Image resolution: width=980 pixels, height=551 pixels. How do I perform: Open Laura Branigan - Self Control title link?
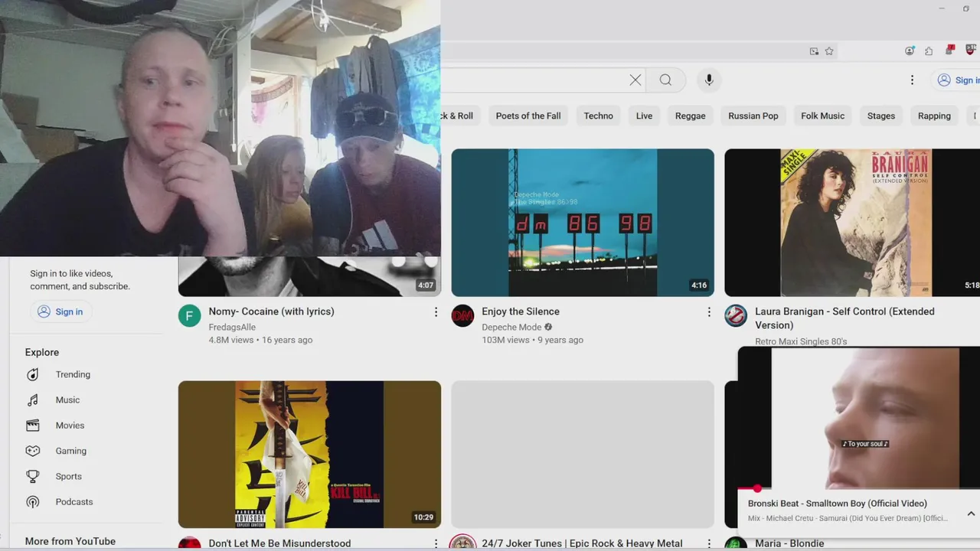click(844, 318)
